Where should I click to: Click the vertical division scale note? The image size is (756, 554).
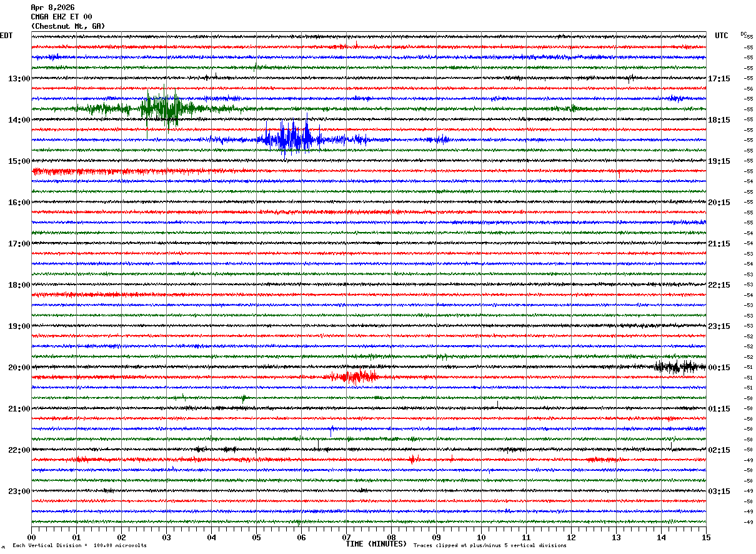[x=79, y=545]
